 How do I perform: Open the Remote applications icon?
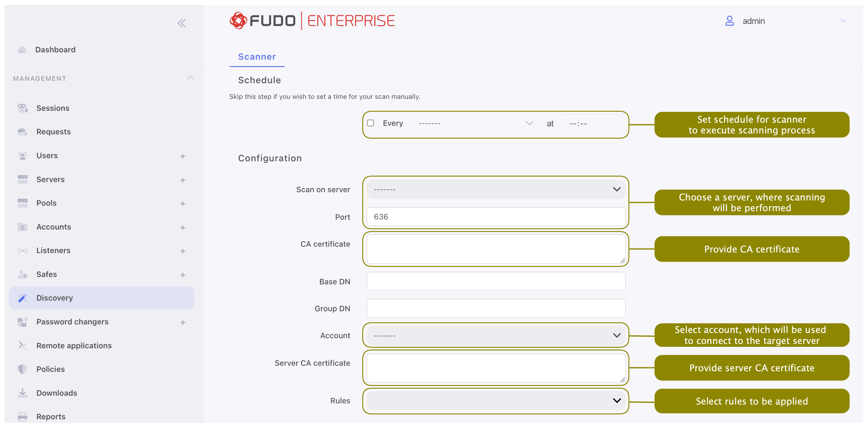pos(23,346)
